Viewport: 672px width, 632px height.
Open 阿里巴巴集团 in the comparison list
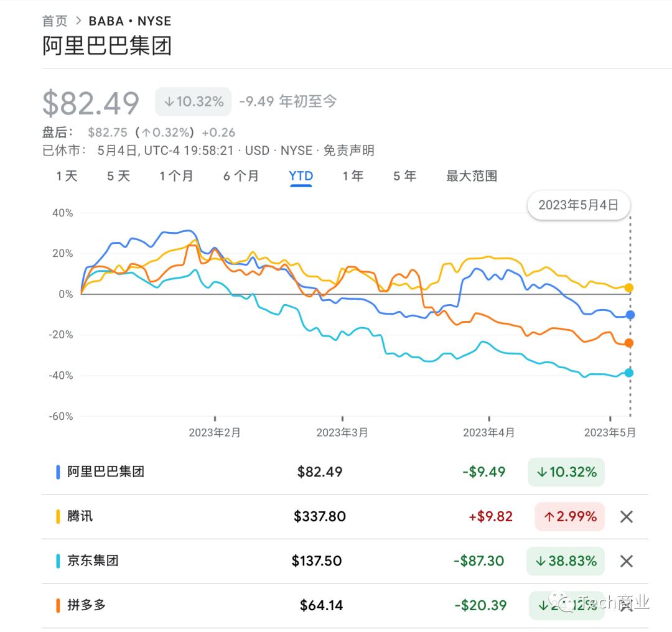(x=105, y=472)
